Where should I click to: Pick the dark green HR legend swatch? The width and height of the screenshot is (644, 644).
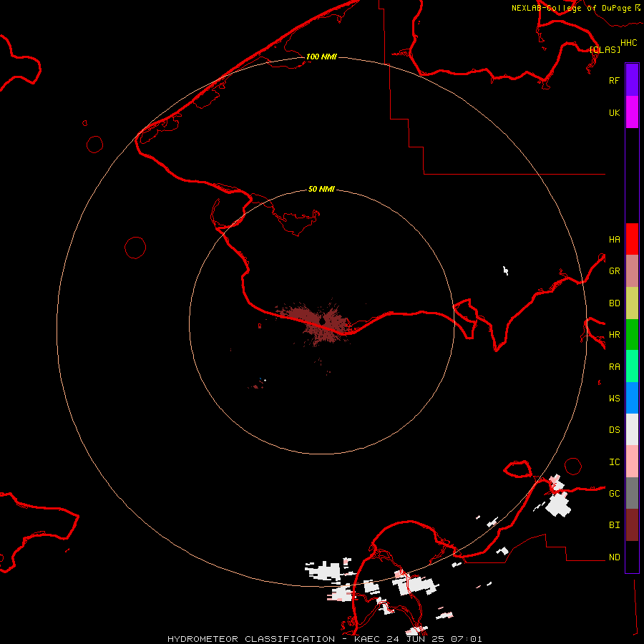[x=632, y=334]
